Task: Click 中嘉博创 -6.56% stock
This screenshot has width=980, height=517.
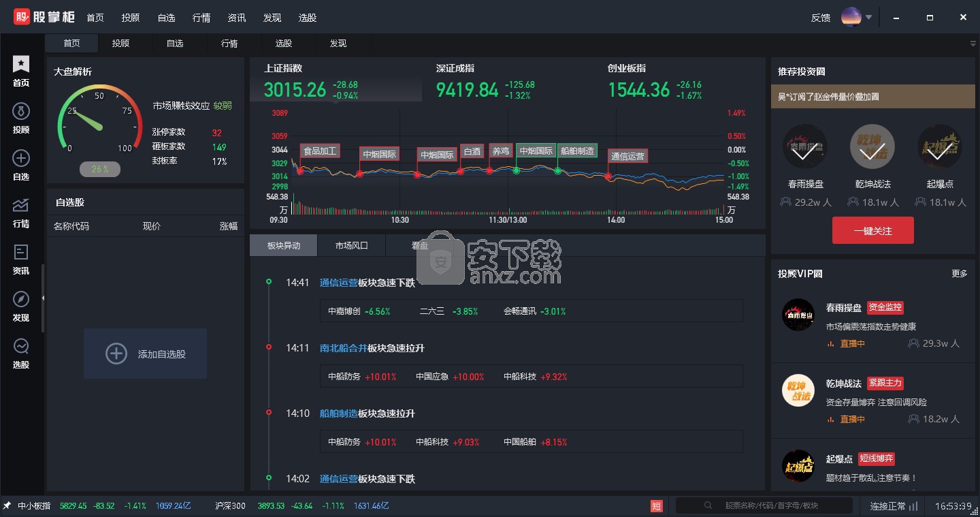Action: pyautogui.click(x=359, y=311)
